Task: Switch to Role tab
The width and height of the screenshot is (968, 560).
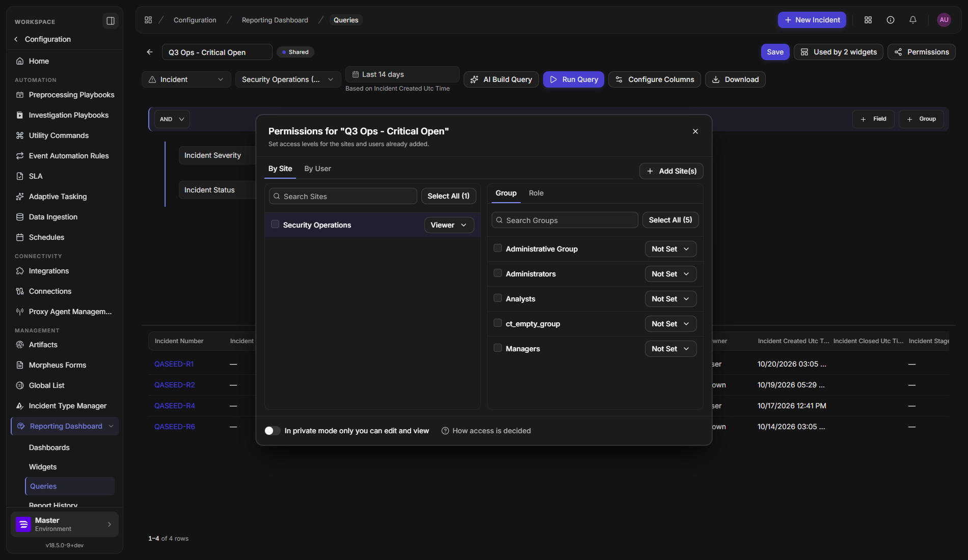Action: point(536,193)
